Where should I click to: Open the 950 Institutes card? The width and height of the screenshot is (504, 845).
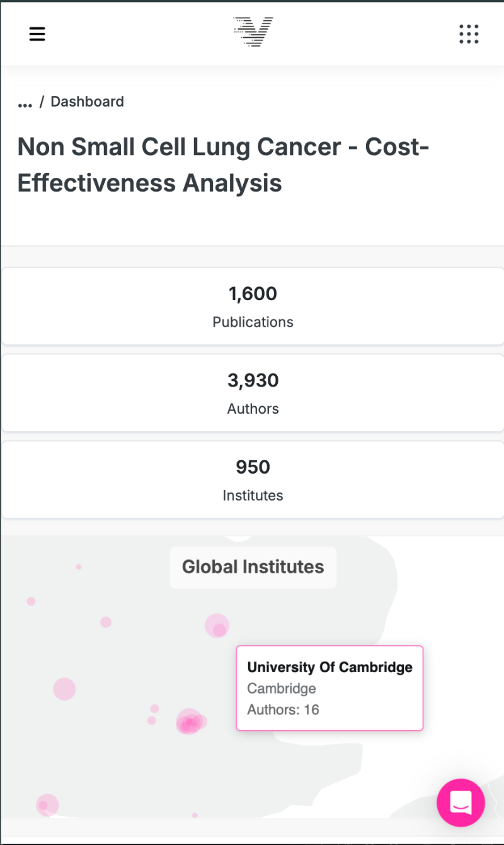pos(253,479)
